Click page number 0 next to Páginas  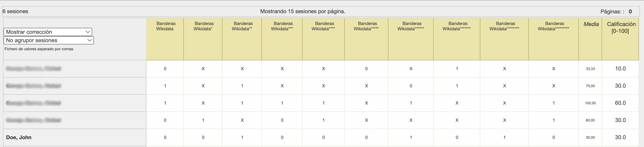coord(630,12)
